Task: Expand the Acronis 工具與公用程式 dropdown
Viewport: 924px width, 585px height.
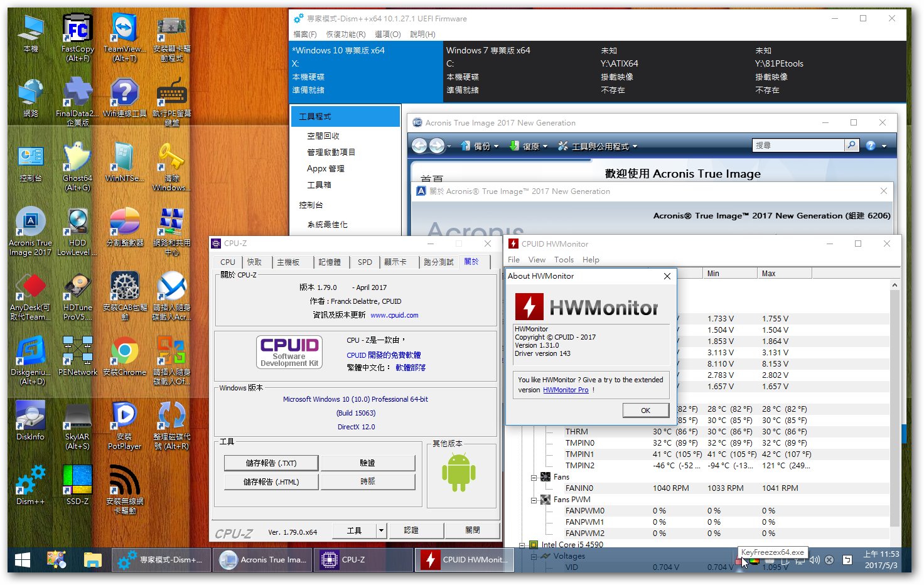Action: pos(598,146)
